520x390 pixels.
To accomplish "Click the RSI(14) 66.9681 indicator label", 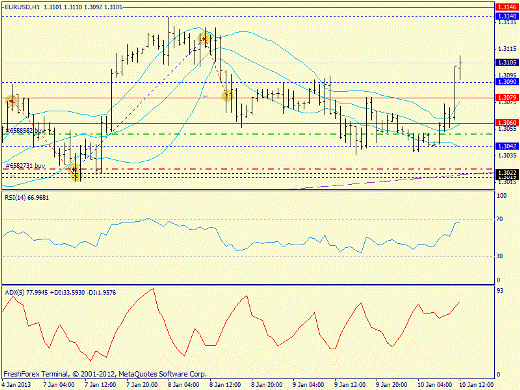I will pyautogui.click(x=27, y=198).
